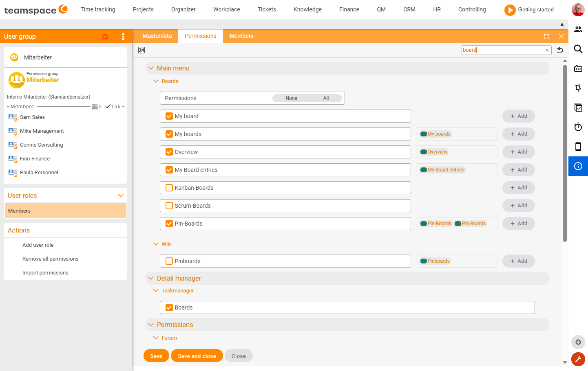Click the user icon beside Finn Finance
The height and width of the screenshot is (371, 588).
point(13,159)
